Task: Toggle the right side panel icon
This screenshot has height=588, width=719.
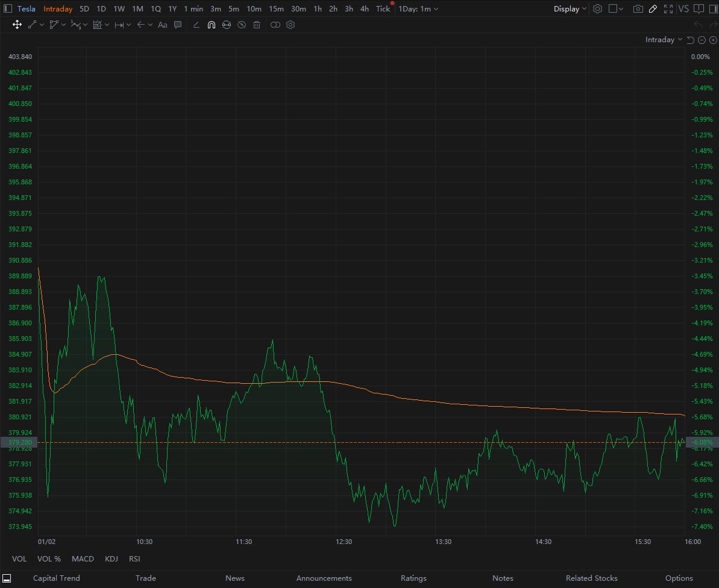Action: [714, 8]
